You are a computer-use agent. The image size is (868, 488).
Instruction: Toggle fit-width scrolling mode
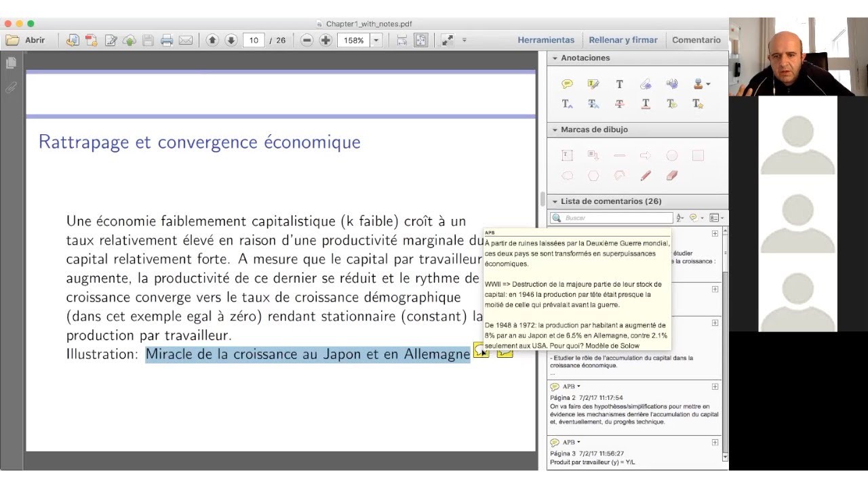click(x=402, y=40)
